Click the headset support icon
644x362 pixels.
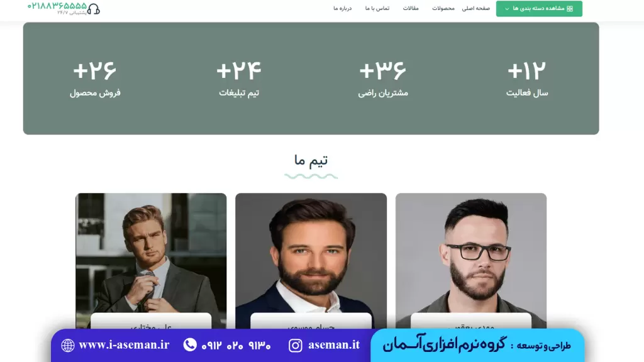[x=94, y=9]
